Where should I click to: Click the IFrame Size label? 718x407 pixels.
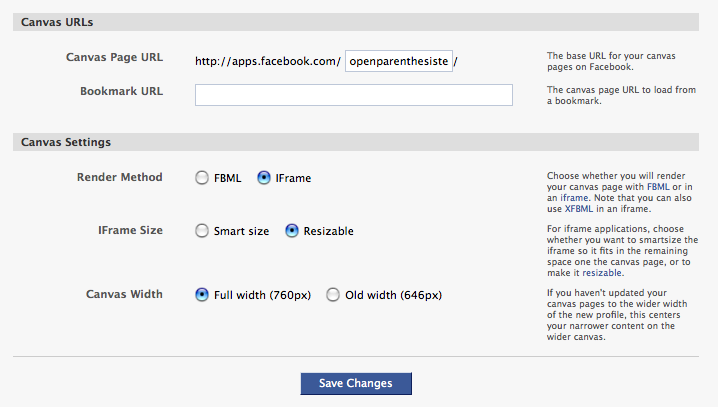131,230
